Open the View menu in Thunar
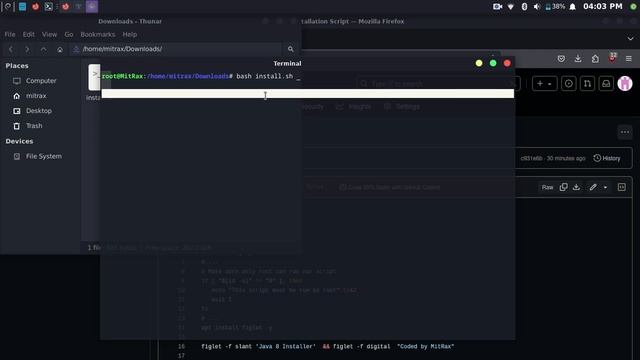The height and width of the screenshot is (360, 640). click(49, 34)
